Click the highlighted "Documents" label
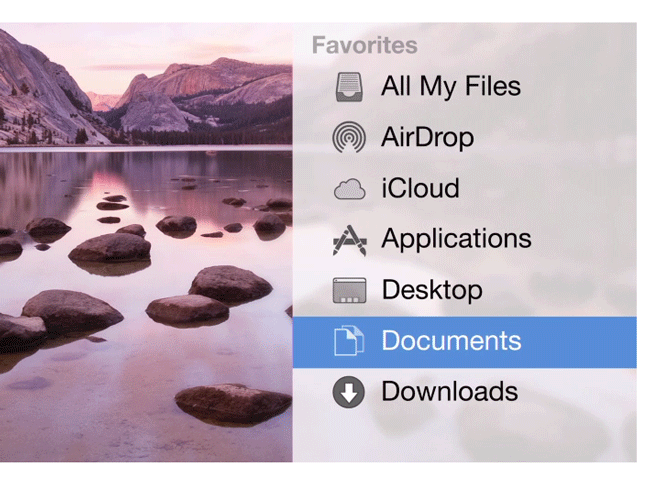The image size is (650, 483). pyautogui.click(x=451, y=341)
